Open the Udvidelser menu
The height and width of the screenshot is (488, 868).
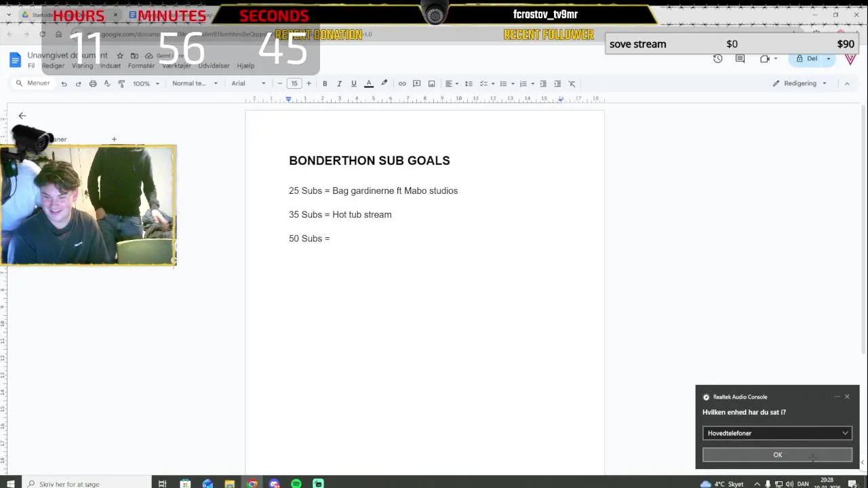[x=214, y=66]
